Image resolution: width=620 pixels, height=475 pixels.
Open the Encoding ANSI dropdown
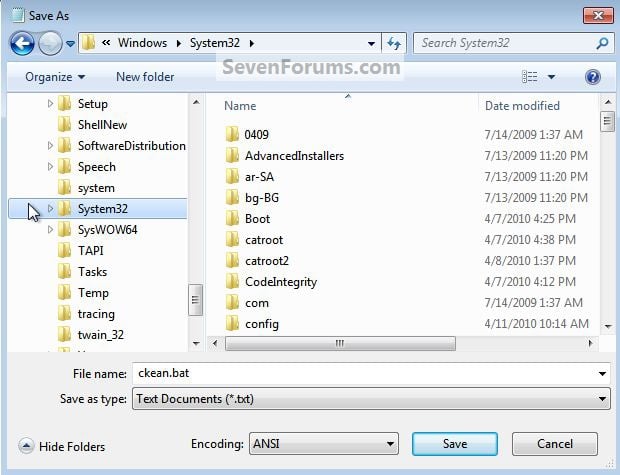coord(324,444)
